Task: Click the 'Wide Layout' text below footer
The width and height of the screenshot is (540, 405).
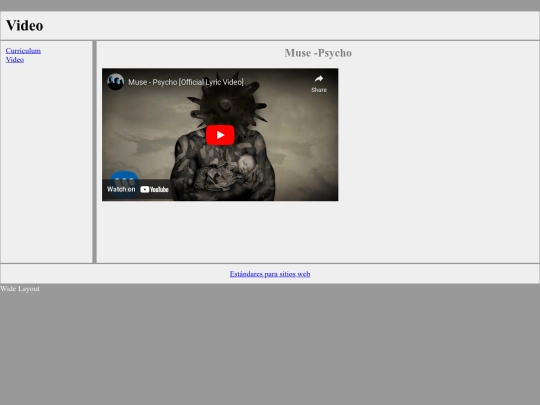Action: 20,289
